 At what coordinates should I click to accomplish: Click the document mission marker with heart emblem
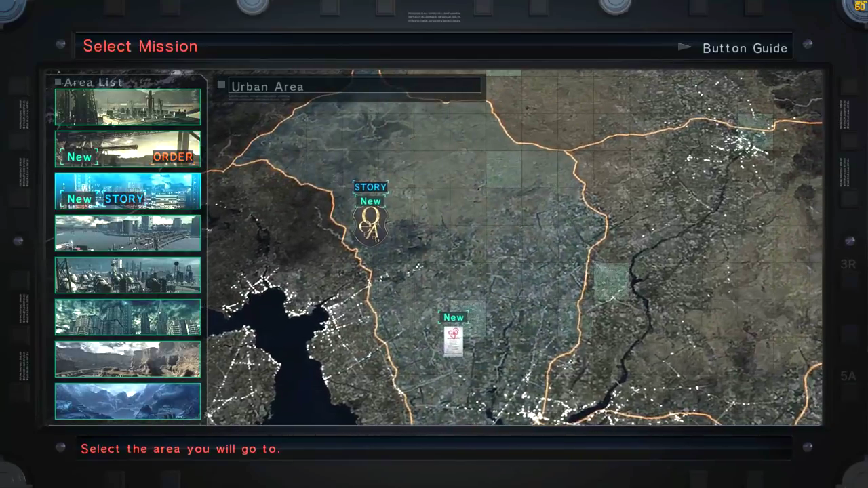[x=453, y=340]
